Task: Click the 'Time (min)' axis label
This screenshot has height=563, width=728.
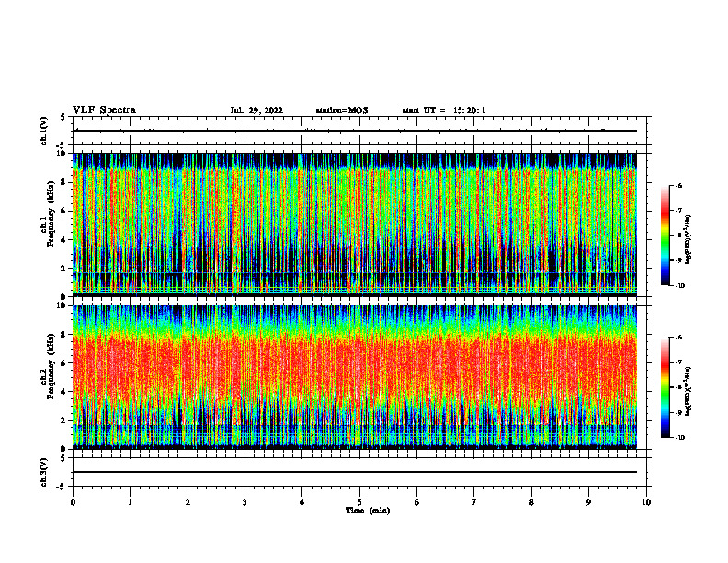Action: 368,511
